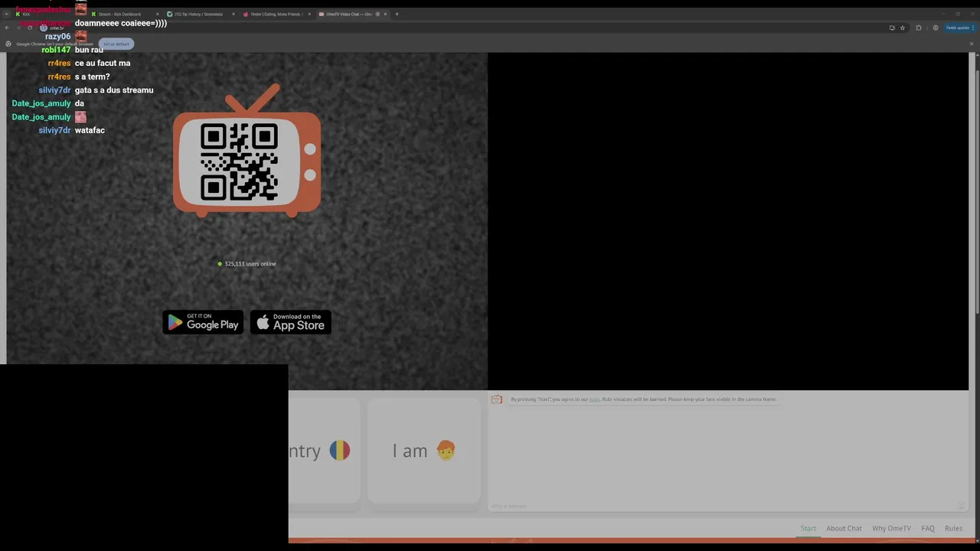Open the I am gender selector
The image size is (980, 551).
point(424,451)
